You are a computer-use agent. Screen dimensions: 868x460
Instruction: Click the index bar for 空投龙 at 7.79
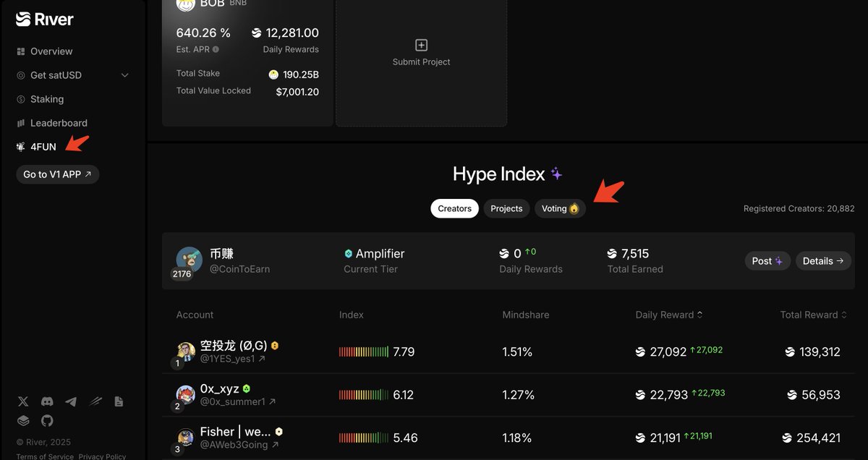point(364,352)
